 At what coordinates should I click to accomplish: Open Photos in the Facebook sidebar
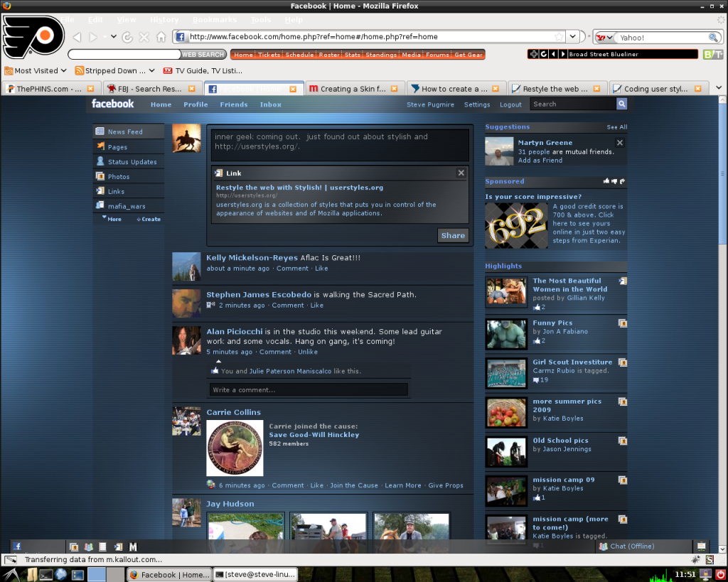coord(129,176)
